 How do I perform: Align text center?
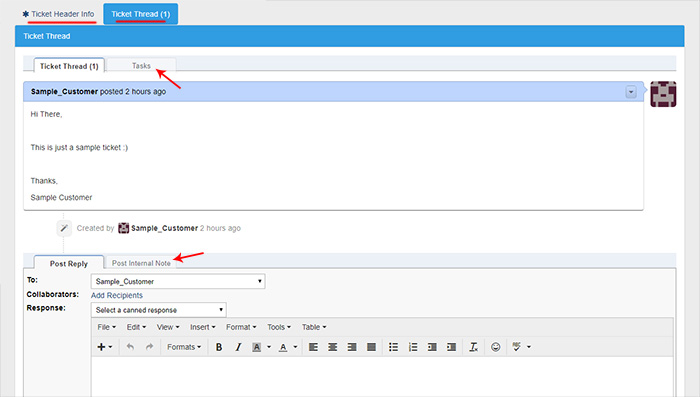[x=333, y=347]
